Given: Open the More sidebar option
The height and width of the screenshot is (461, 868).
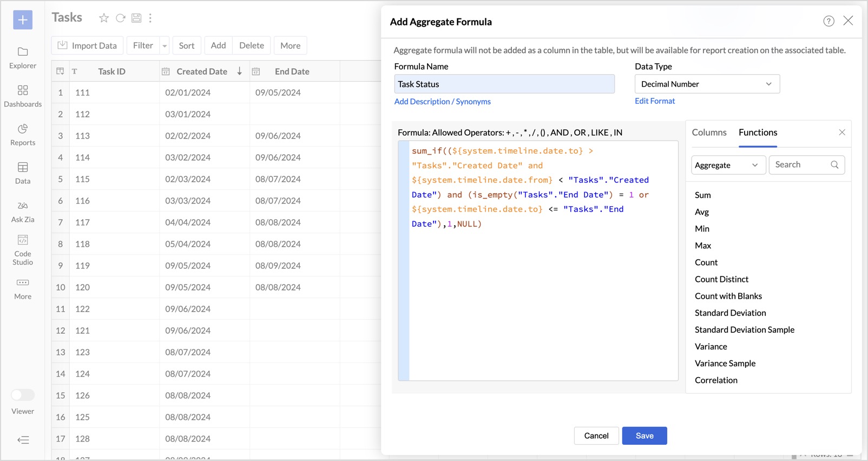Looking at the screenshot, I should (x=23, y=289).
